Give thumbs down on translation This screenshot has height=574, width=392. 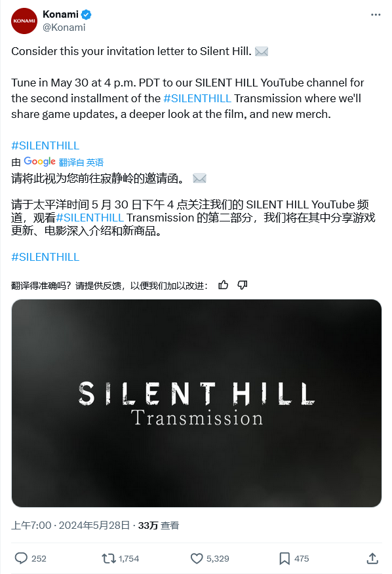point(243,285)
